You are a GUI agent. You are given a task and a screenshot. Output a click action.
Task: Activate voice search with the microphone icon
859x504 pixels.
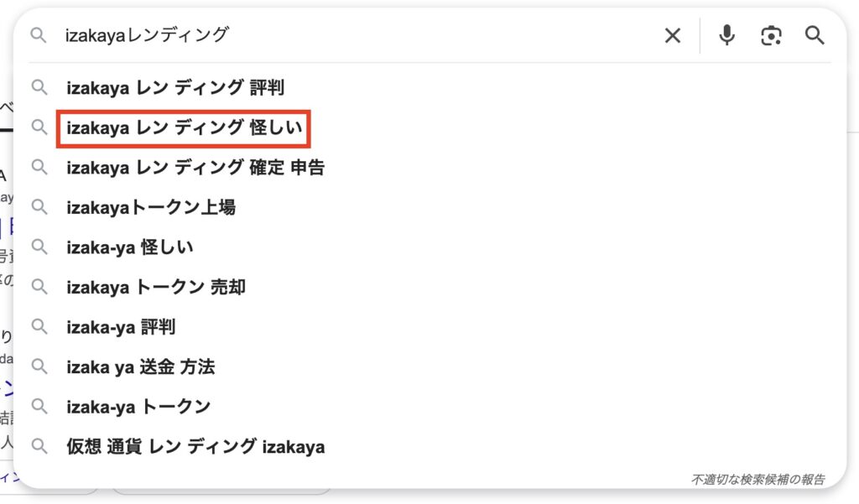[726, 35]
